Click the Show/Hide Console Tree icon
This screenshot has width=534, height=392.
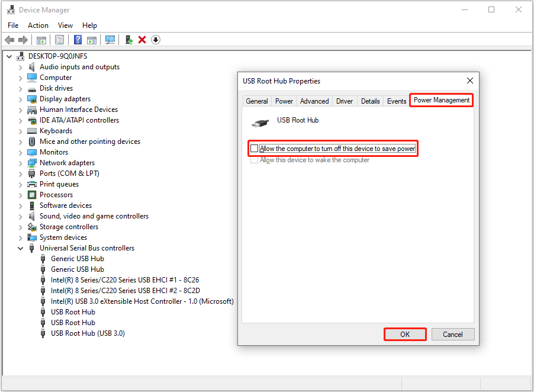pos(40,40)
